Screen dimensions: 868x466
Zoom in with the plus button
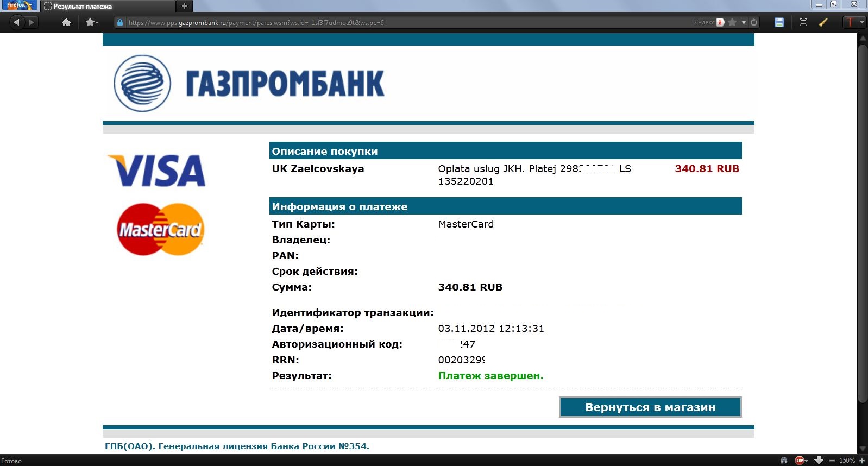coord(862,461)
